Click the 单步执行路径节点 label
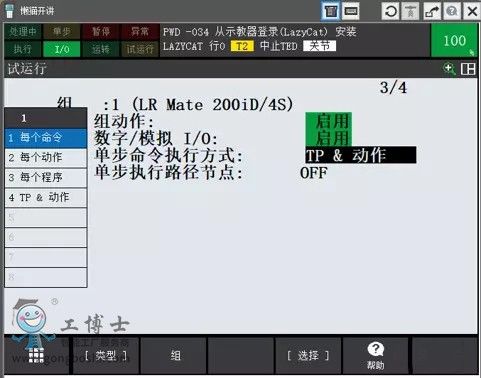The image size is (481, 378). click(168, 173)
